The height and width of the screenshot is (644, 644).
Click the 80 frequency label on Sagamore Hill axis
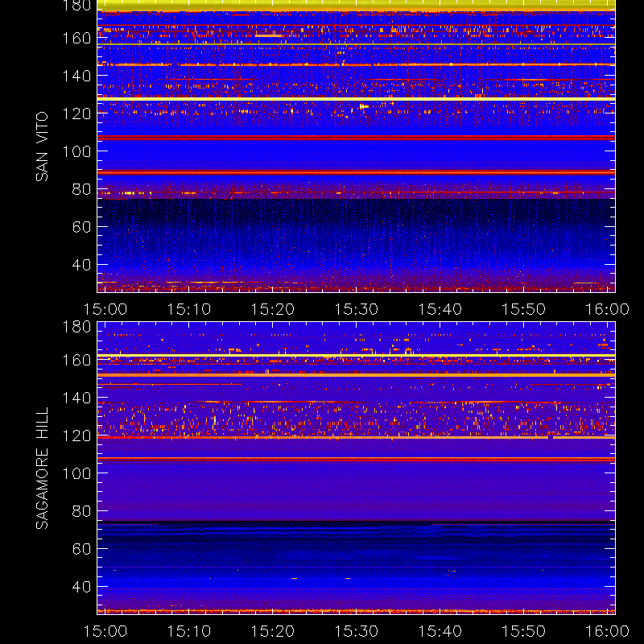click(x=81, y=511)
